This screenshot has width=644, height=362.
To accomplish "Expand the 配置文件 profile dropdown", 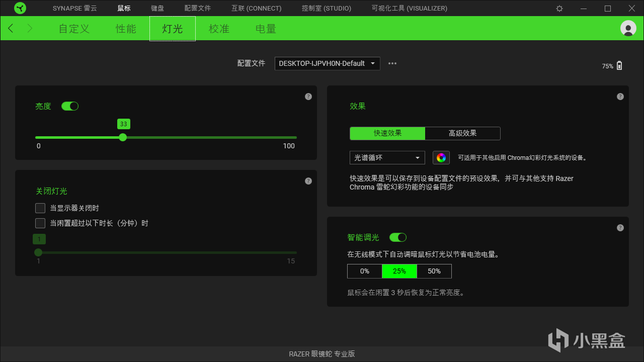I will pyautogui.click(x=328, y=63).
